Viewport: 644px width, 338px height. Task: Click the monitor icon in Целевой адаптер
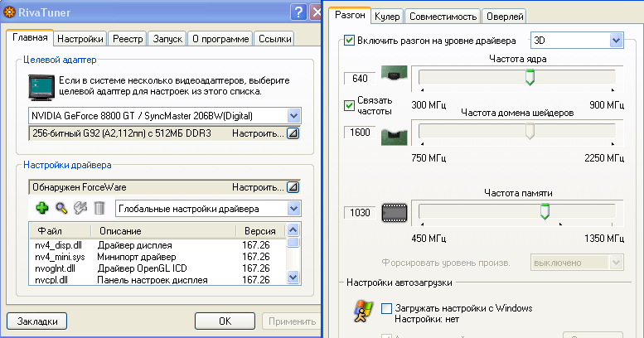[41, 87]
